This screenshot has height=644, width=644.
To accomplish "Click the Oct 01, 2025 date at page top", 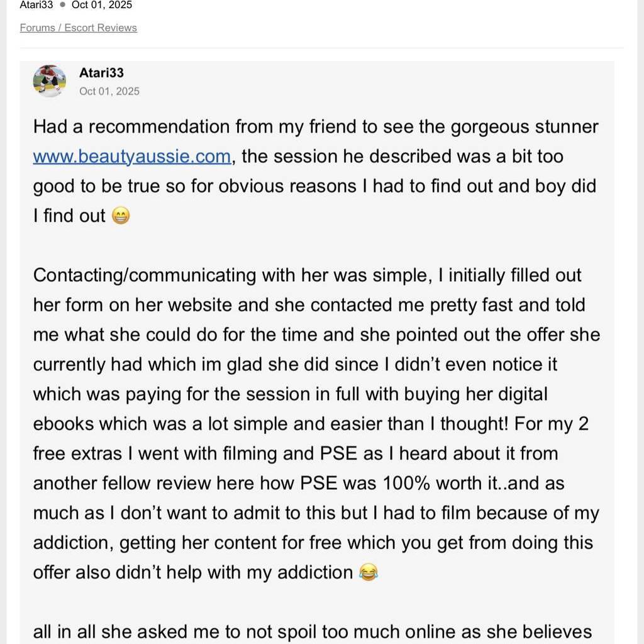I will tap(102, 5).
